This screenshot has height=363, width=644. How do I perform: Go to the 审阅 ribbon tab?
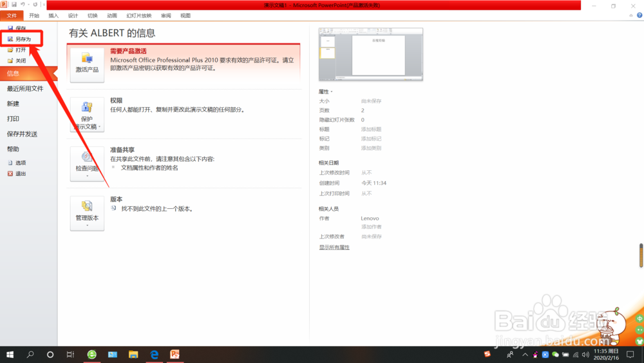coord(166,15)
